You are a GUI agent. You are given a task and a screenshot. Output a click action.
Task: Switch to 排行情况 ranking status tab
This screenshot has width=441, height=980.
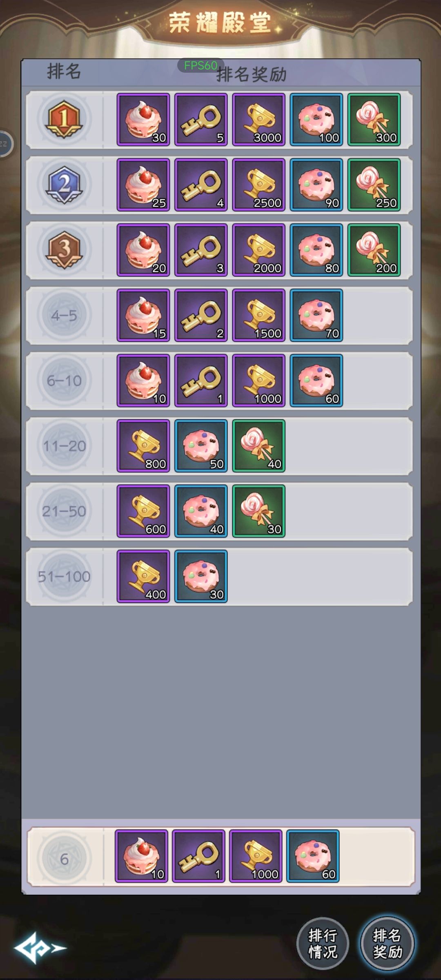click(323, 944)
